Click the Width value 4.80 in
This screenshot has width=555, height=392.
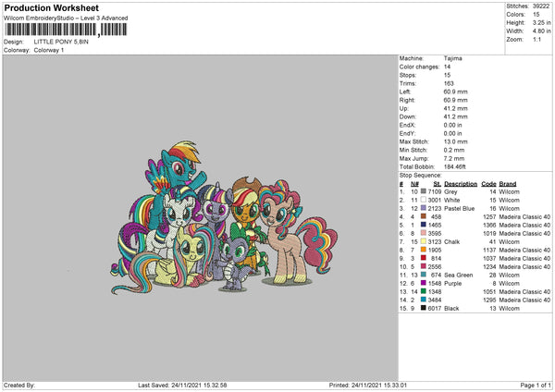[x=541, y=31]
